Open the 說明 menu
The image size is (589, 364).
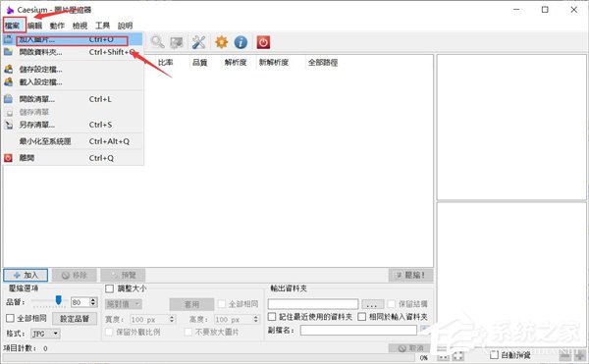tap(125, 26)
